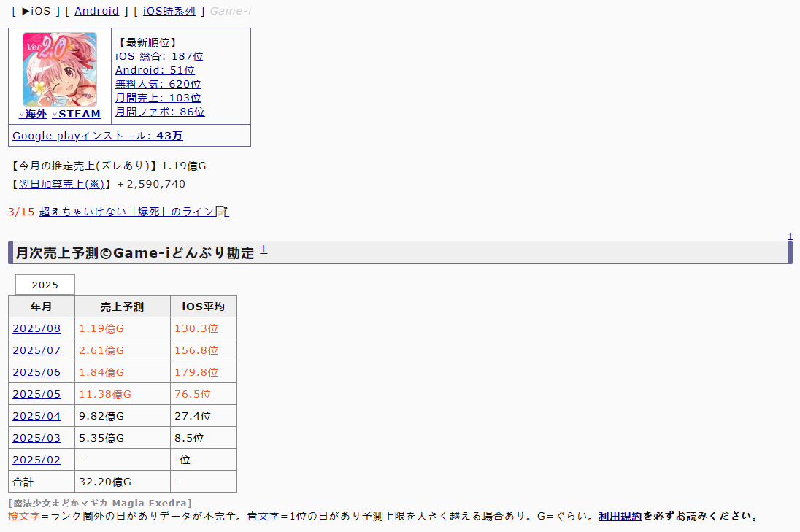800x532 pixels.
Task: Open the ▽STEAM link
Action: (x=77, y=115)
